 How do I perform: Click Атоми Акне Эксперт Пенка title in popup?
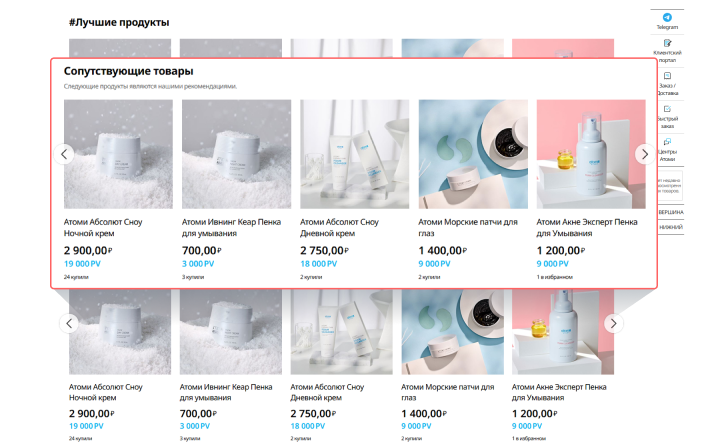(x=587, y=227)
